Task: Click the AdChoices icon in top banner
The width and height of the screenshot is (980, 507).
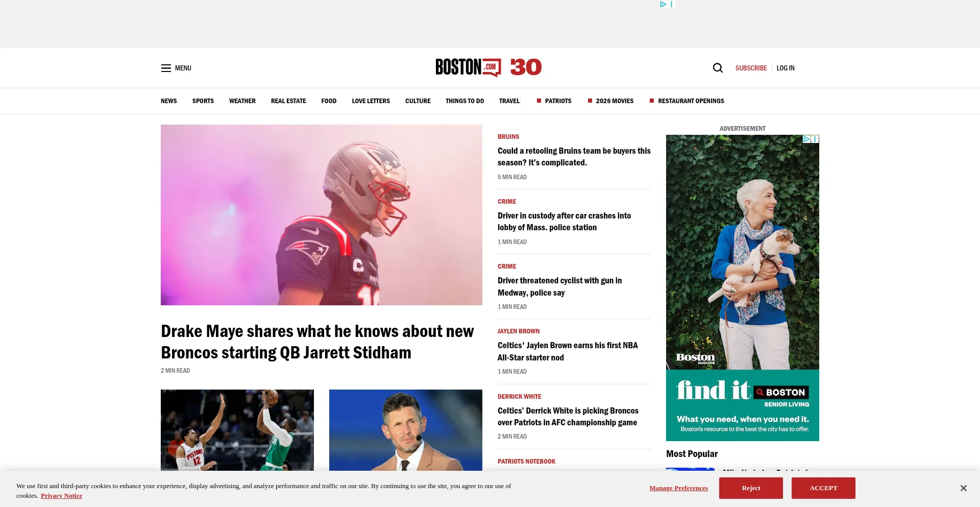Action: click(663, 4)
